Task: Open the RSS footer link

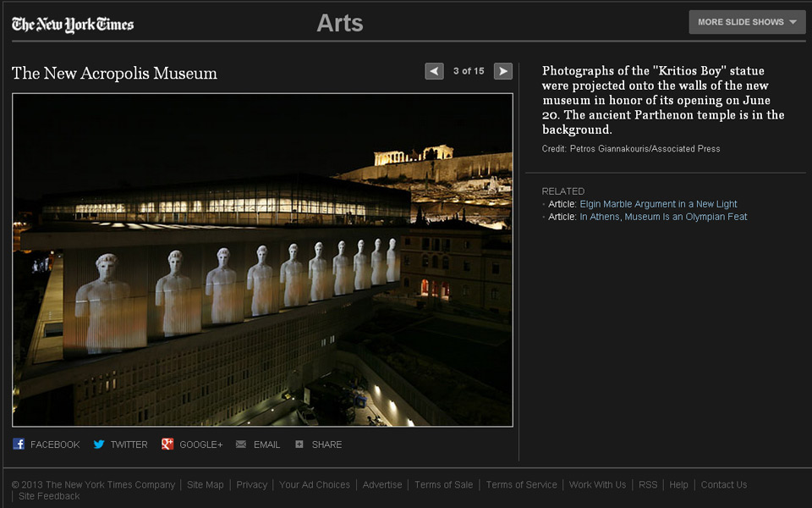Action: point(648,485)
